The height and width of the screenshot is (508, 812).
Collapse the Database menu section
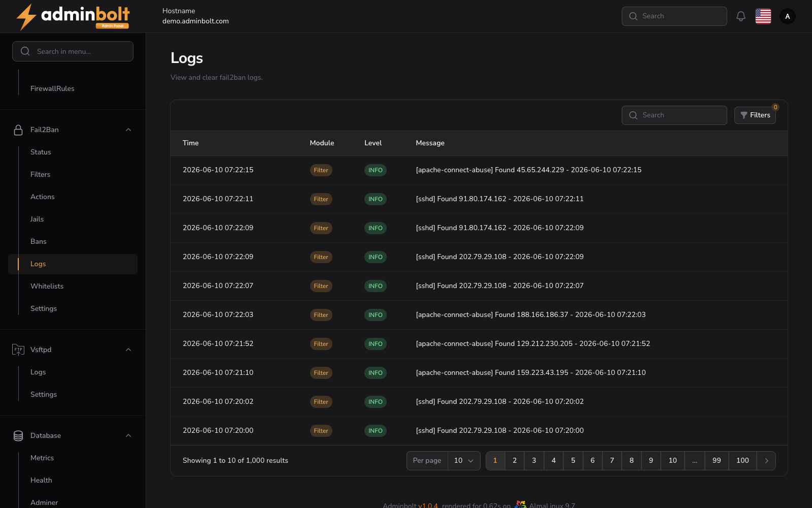click(128, 436)
